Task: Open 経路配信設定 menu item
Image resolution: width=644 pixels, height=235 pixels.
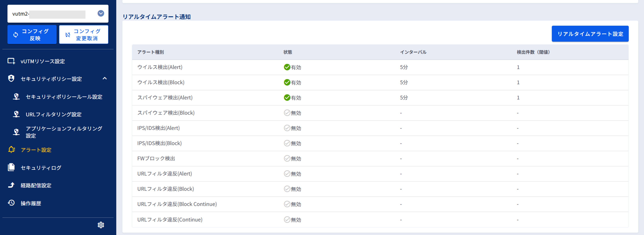Action: pyautogui.click(x=36, y=185)
